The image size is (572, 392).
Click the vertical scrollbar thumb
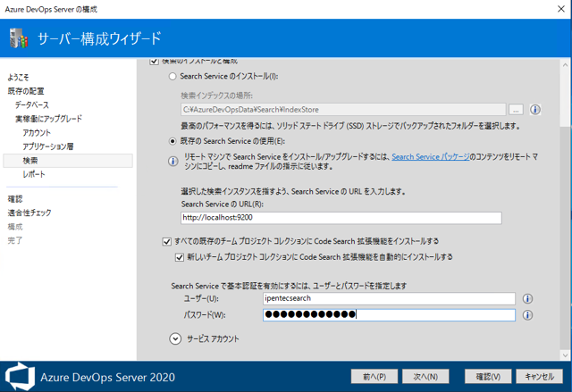click(565, 237)
